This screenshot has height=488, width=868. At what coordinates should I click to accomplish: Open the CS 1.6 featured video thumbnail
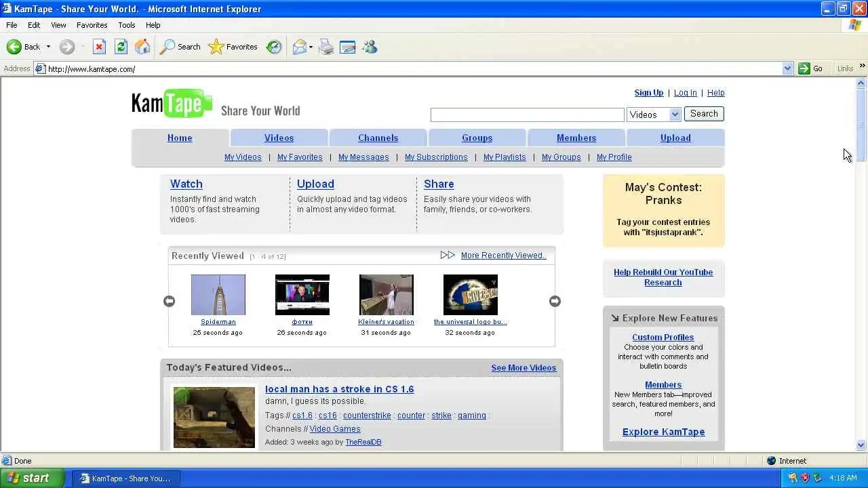(214, 418)
